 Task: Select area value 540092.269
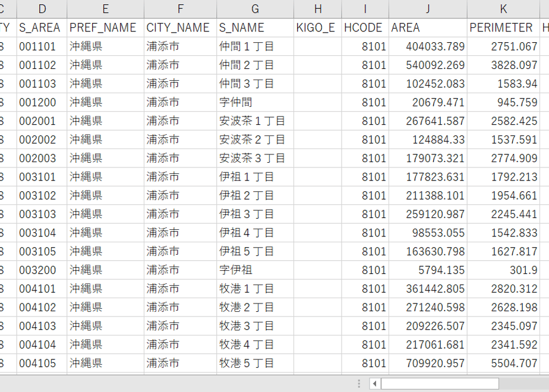click(428, 65)
